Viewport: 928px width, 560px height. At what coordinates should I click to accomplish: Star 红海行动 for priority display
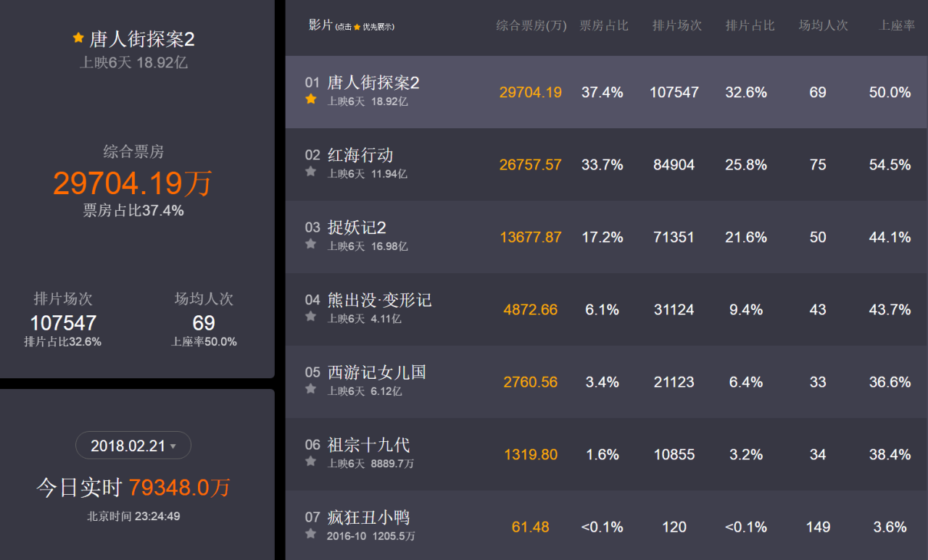[x=311, y=172]
